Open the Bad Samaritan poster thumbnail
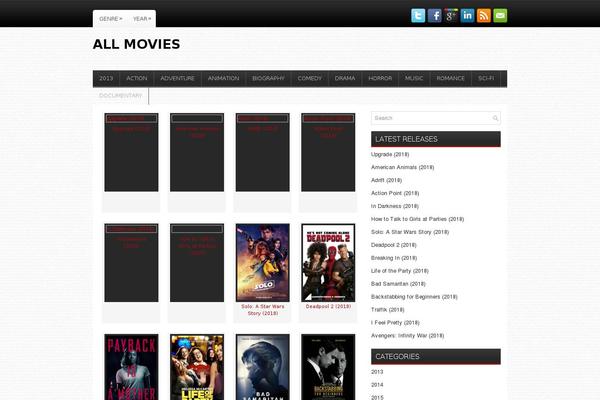This screenshot has height=400, width=600. [x=262, y=367]
